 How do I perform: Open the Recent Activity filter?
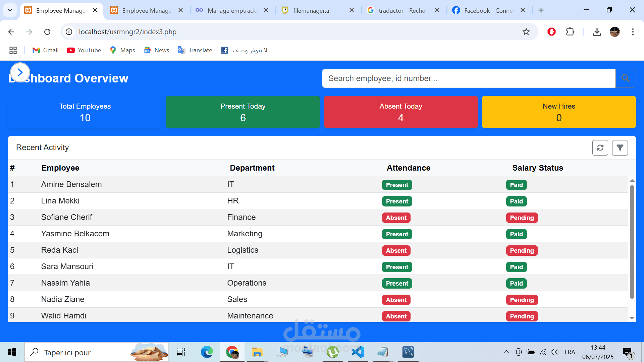click(620, 148)
